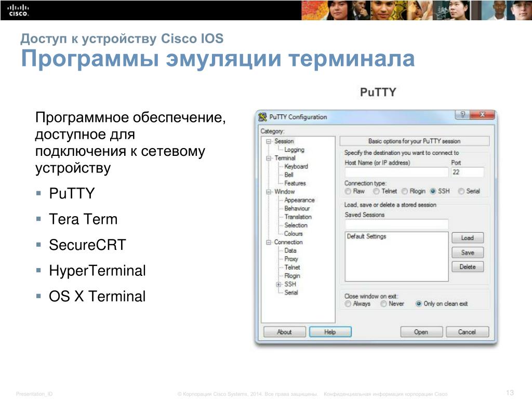Collapse the Session tree node

coord(269,141)
